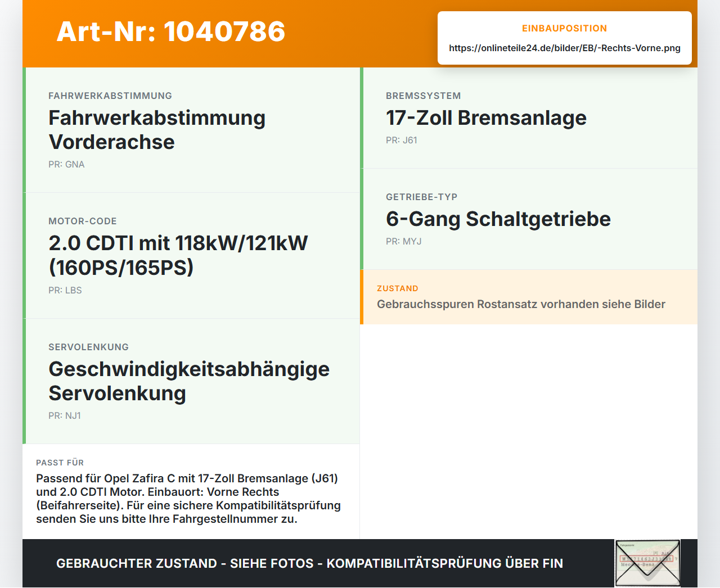
Task: Click the envelope thumbnail image in footer
Action: [648, 563]
